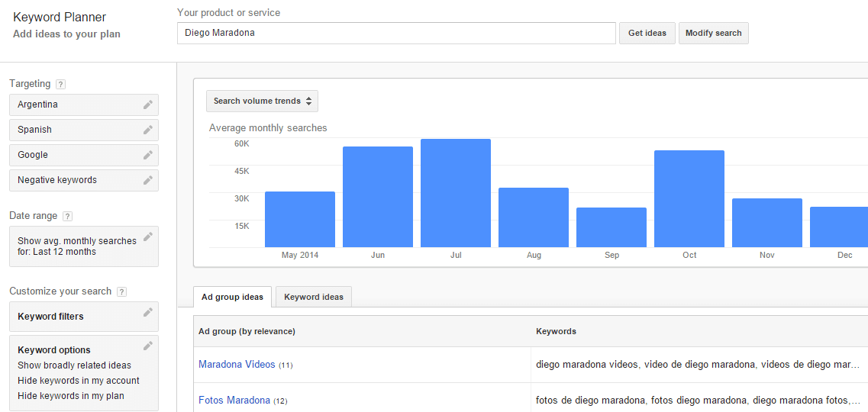The image size is (868, 412).
Task: Select the Google network box
Action: coord(84,155)
